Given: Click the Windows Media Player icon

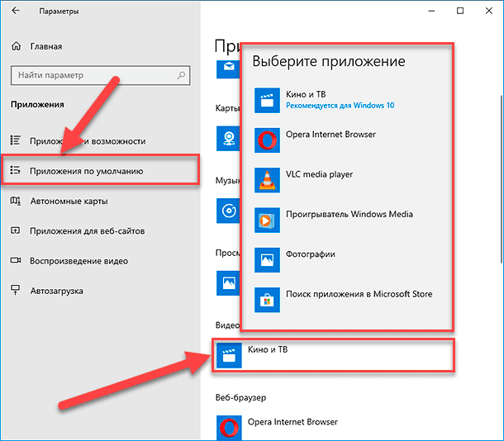Looking at the screenshot, I should tap(267, 220).
